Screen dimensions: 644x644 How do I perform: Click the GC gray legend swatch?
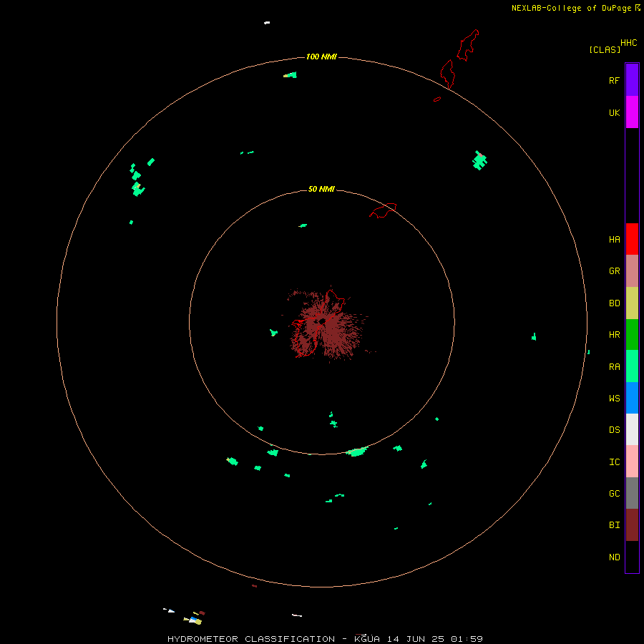pyautogui.click(x=632, y=493)
